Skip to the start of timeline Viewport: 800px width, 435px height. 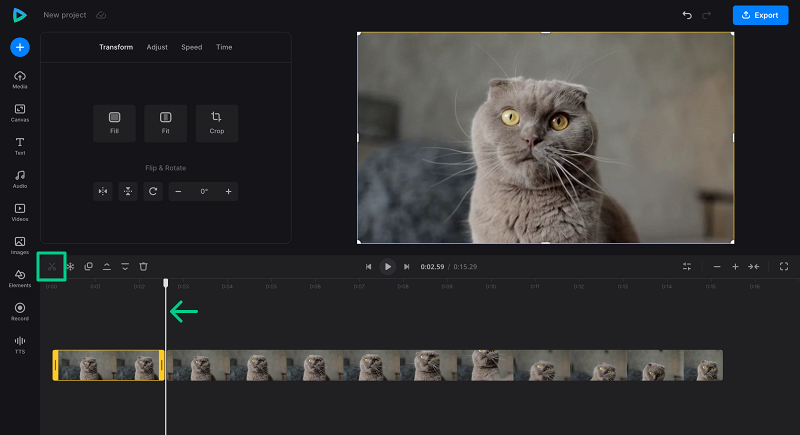click(368, 267)
